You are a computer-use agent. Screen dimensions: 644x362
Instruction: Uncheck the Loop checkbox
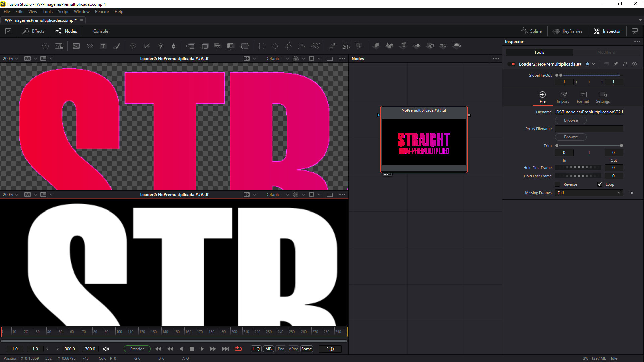click(x=600, y=184)
